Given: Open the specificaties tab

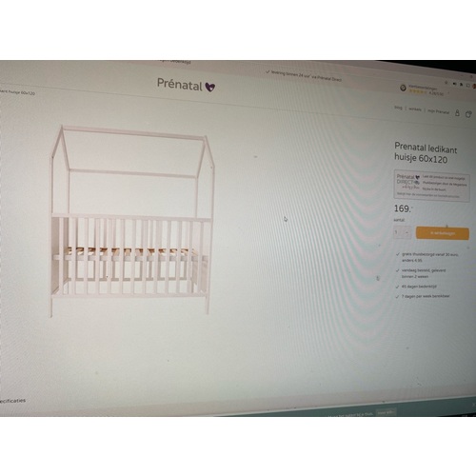Looking at the screenshot, I should 12,401.
